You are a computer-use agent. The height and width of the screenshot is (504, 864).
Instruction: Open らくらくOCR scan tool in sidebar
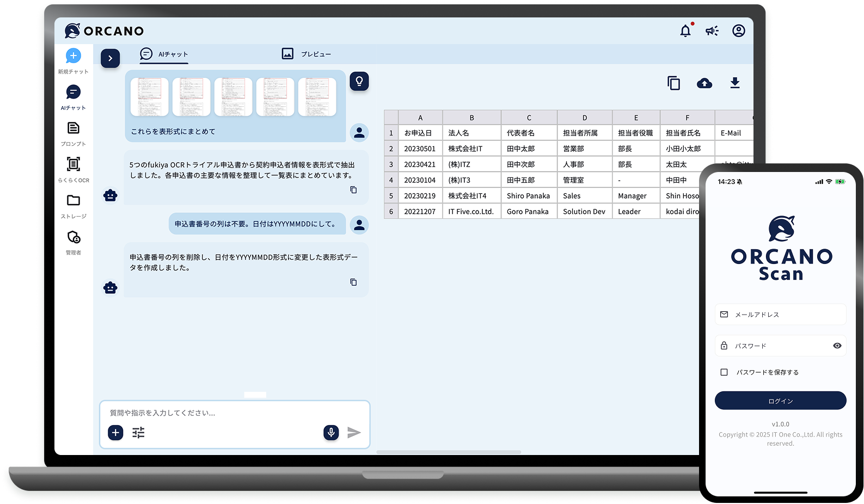point(73,164)
